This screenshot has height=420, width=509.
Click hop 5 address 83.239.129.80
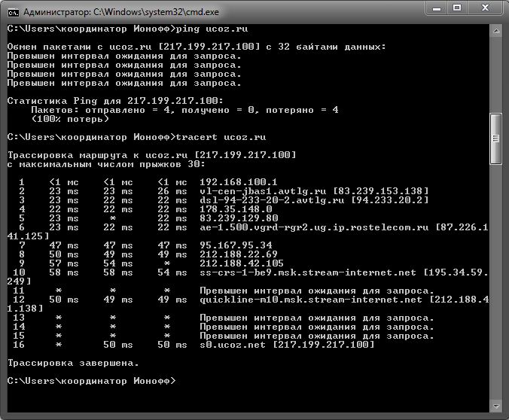[239, 218]
